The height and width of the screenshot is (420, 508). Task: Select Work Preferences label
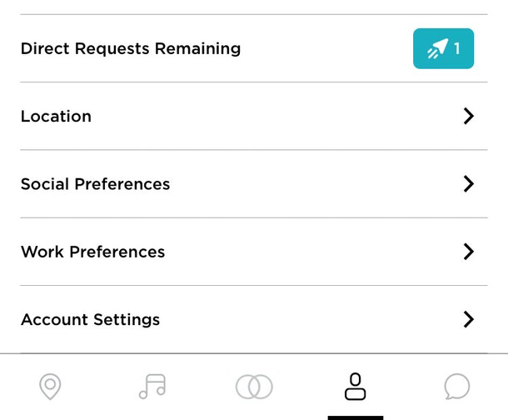pyautogui.click(x=93, y=252)
